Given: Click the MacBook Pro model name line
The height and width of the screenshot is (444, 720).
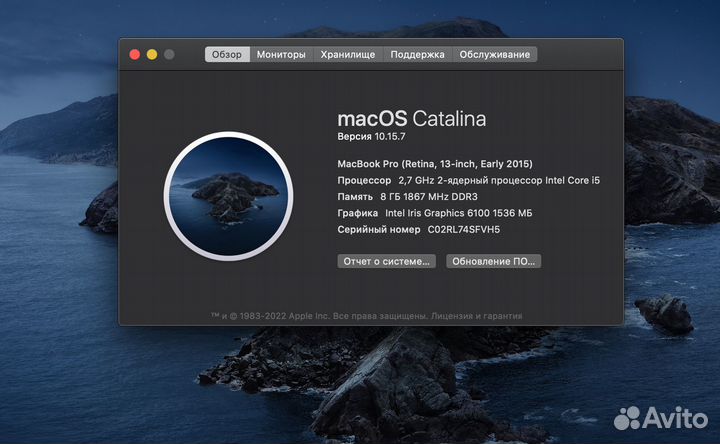Looking at the screenshot, I should tap(435, 164).
